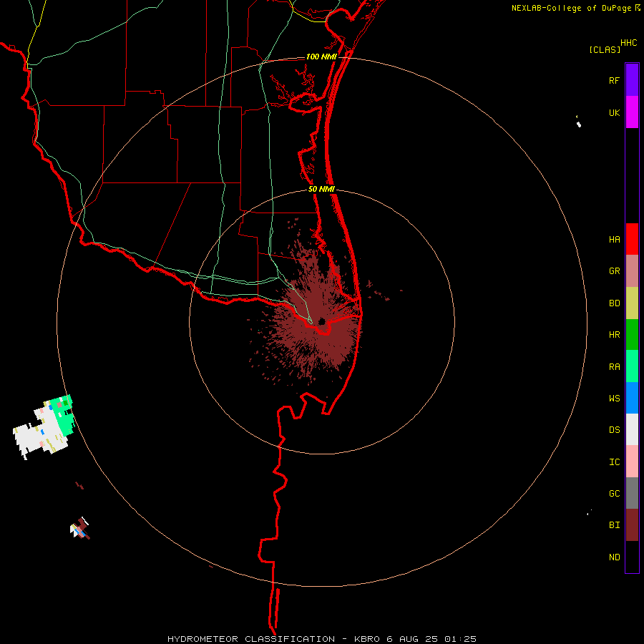Click the BI legend label
This screenshot has width=644, height=644.
[x=614, y=525]
